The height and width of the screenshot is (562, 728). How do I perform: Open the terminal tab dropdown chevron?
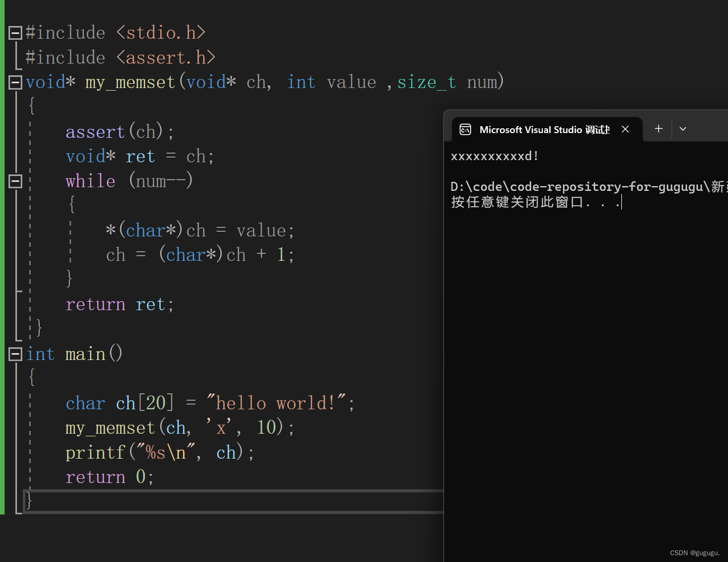(x=683, y=129)
